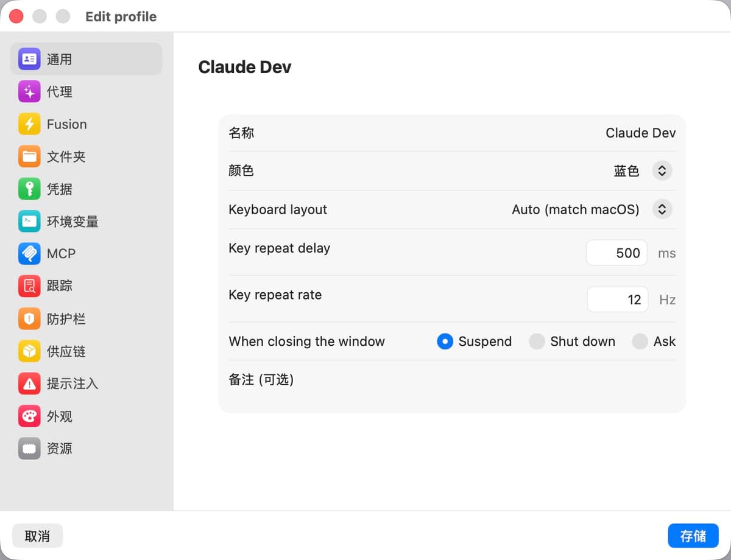
Task: Click the 提示注入 warning icon
Action: click(29, 383)
